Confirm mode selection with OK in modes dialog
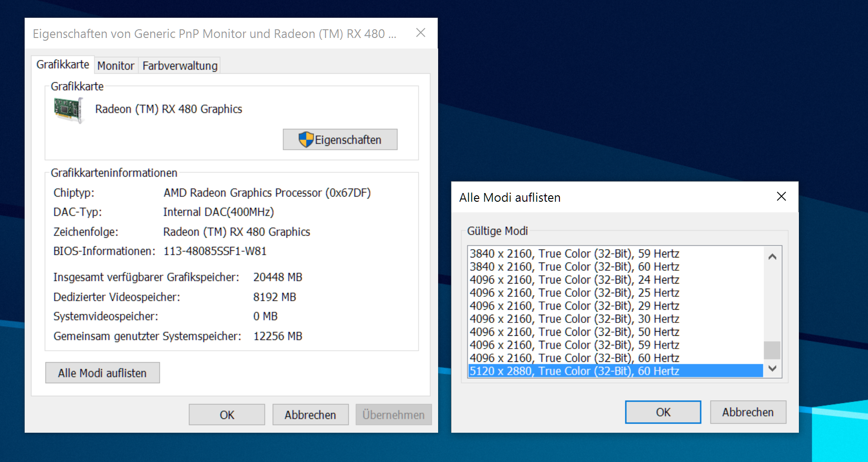The height and width of the screenshot is (462, 868). click(663, 412)
